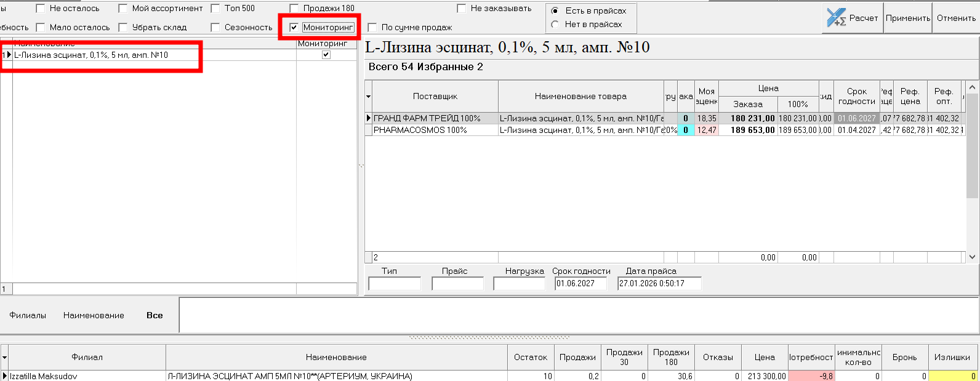Image resolution: width=980 pixels, height=381 pixels.
Task: Click the Дата прайса field
Action: (659, 284)
